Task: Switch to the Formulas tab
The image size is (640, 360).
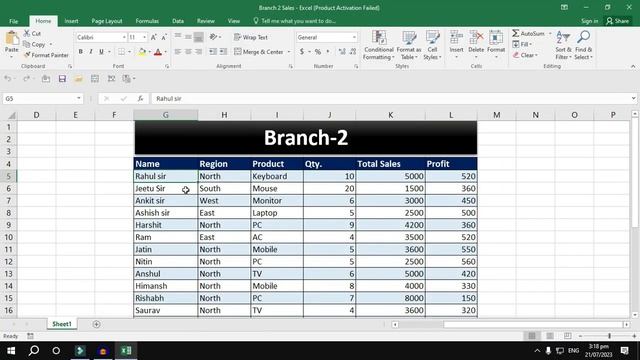Action: click(147, 21)
